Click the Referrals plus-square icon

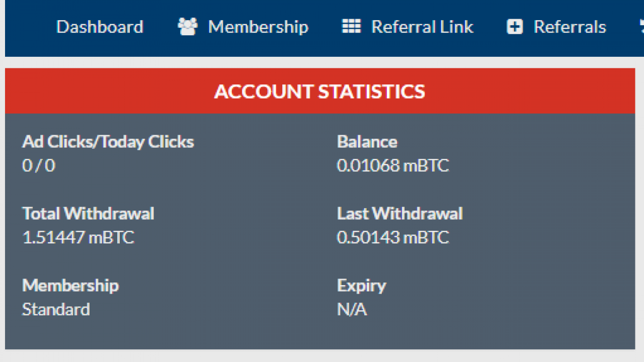[x=515, y=27]
